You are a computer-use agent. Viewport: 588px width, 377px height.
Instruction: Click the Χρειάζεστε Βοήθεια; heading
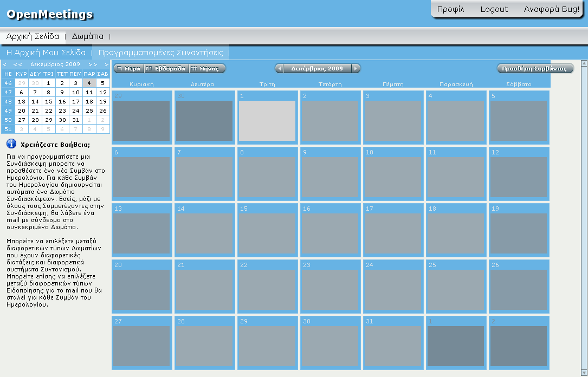[x=55, y=145]
